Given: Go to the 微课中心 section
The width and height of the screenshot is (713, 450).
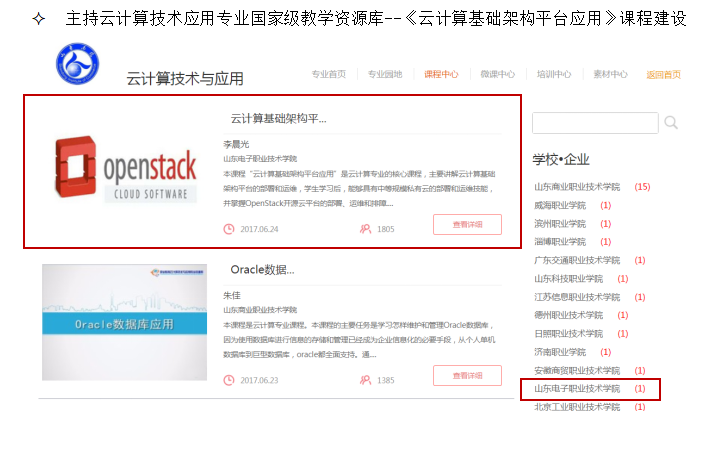Looking at the screenshot, I should [497, 74].
